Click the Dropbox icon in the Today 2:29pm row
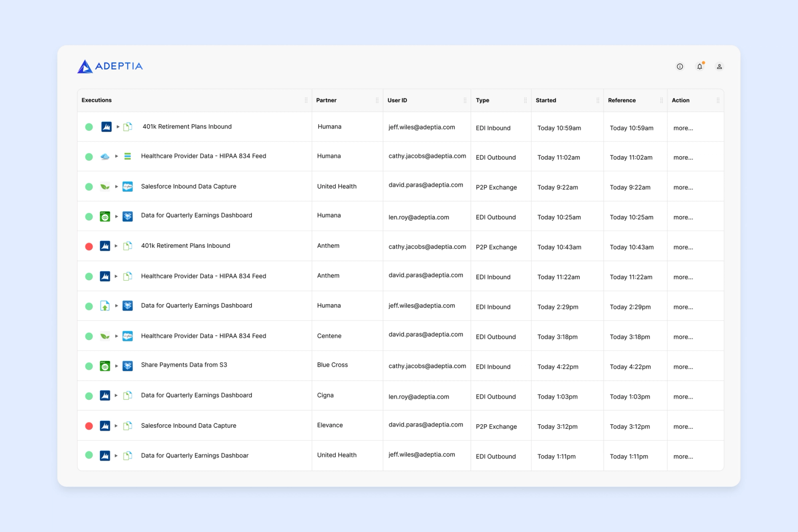Image resolution: width=798 pixels, height=532 pixels. tap(128, 306)
